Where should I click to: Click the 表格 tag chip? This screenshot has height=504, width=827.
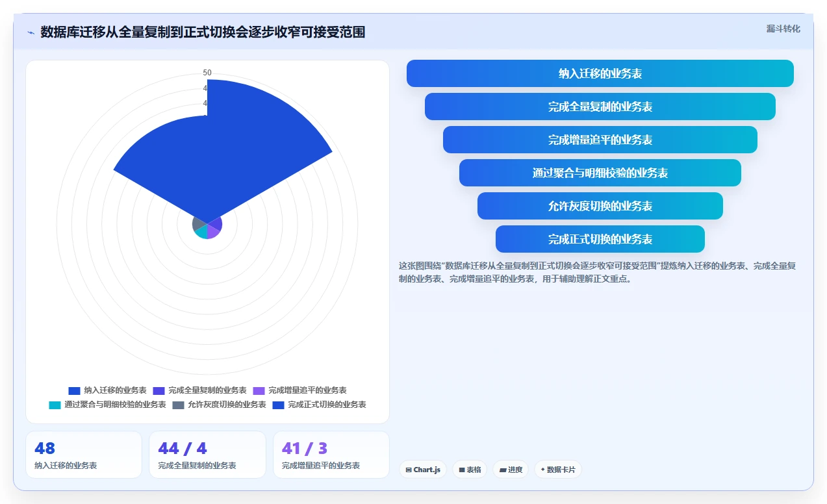tap(470, 470)
